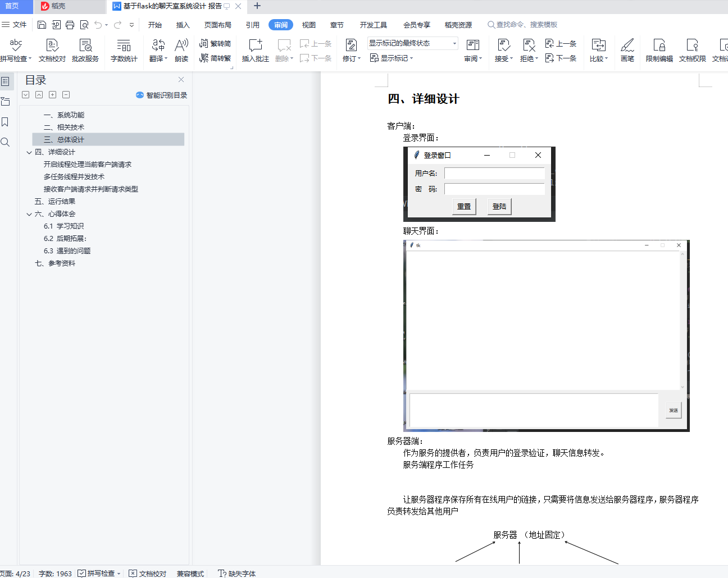
Task: Go to previous revision 上一条 beside 拒绝
Action: [561, 44]
